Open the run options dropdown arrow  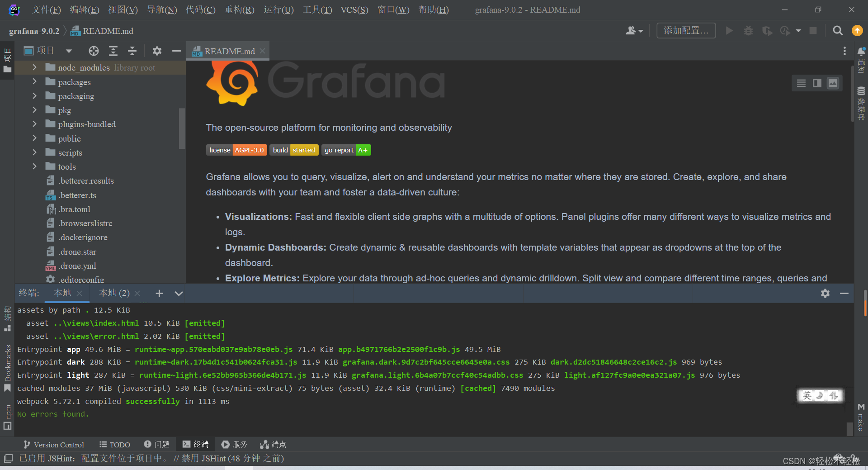pos(798,31)
